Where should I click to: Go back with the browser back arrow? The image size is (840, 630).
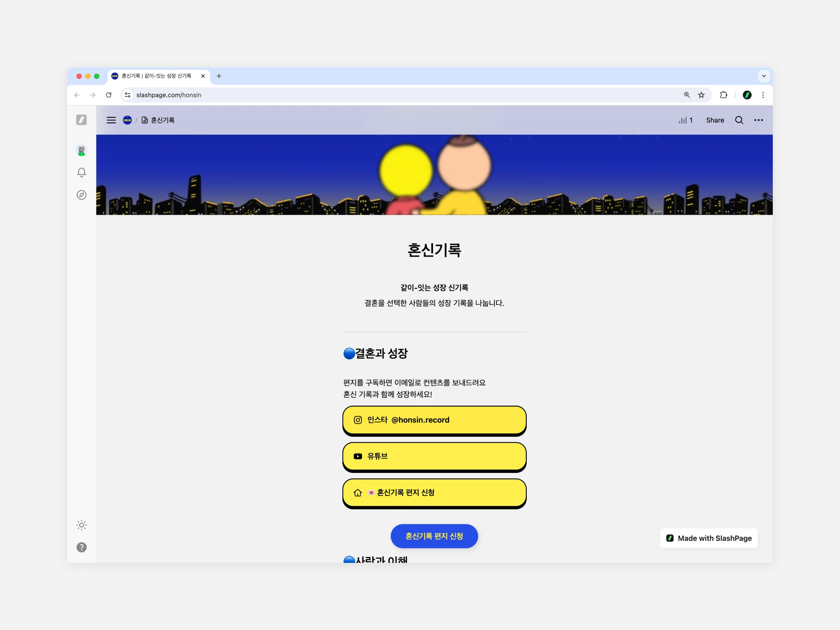tap(77, 95)
